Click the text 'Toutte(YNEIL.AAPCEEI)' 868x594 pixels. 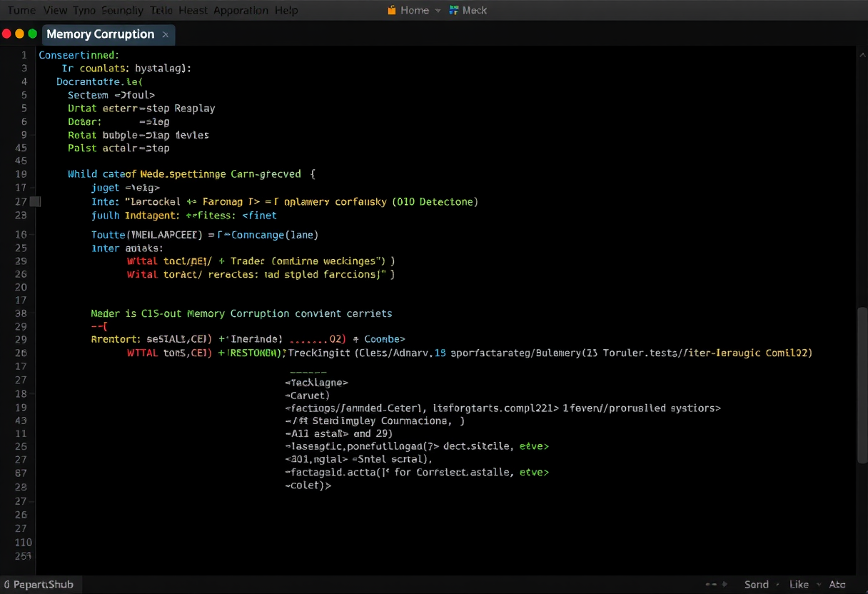pyautogui.click(x=148, y=235)
